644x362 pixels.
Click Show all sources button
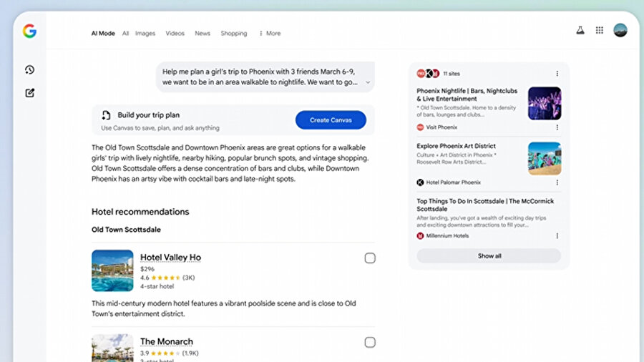coord(489,256)
